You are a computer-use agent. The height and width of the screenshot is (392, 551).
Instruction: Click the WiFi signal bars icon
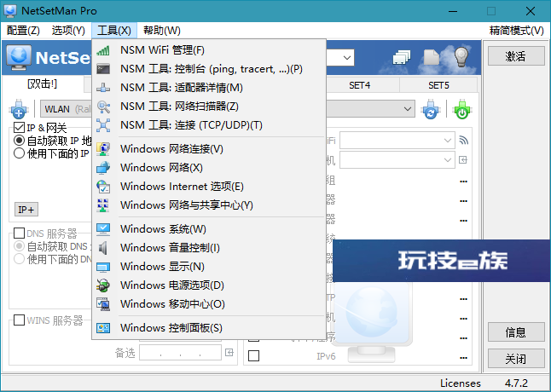point(103,50)
